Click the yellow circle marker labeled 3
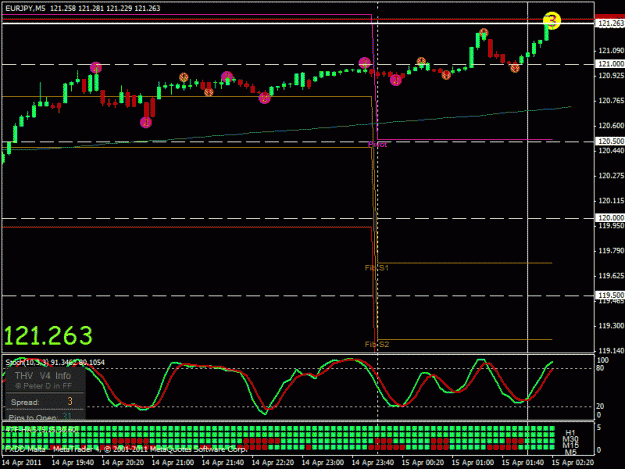This screenshot has width=625, height=469. point(552,20)
